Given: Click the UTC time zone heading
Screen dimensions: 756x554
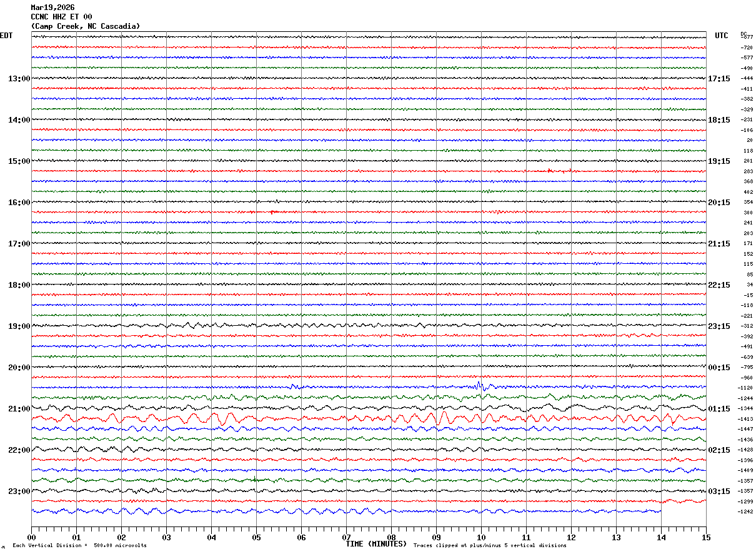Looking at the screenshot, I should click(x=722, y=36).
